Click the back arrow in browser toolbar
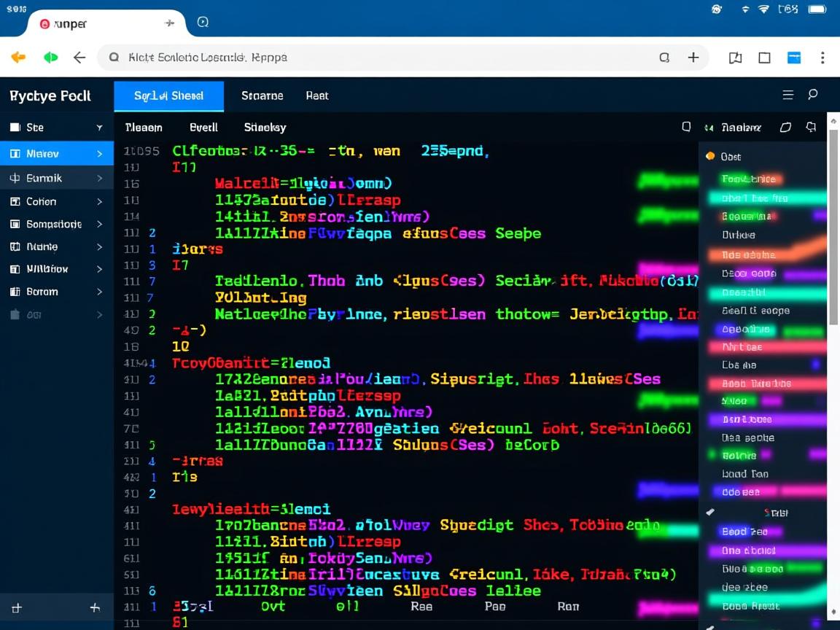 79,58
